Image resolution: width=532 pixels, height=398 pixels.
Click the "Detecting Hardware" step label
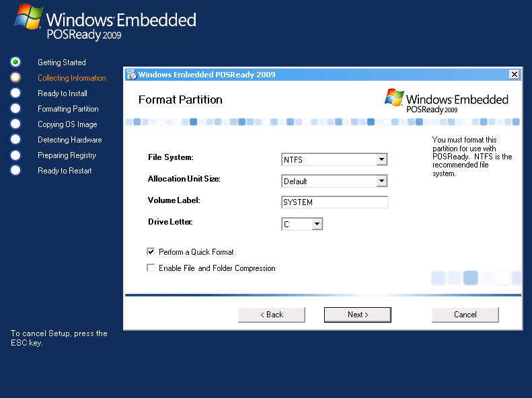[x=69, y=140]
